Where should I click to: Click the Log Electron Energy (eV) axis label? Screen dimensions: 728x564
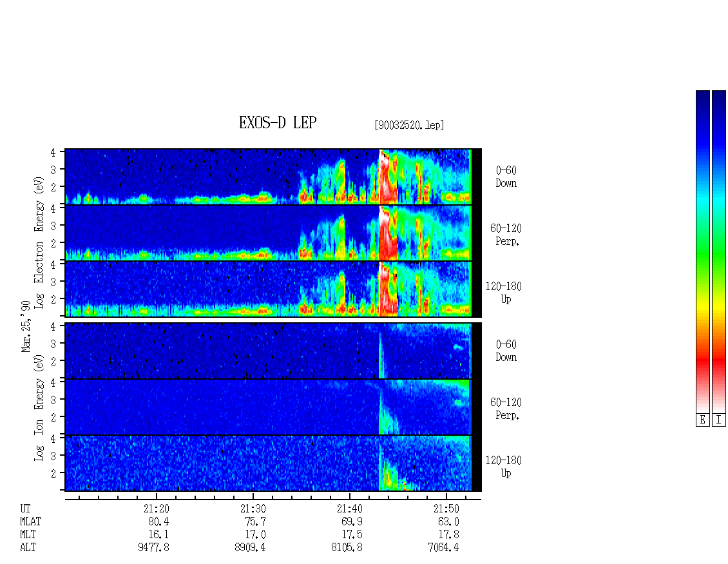[x=39, y=242]
